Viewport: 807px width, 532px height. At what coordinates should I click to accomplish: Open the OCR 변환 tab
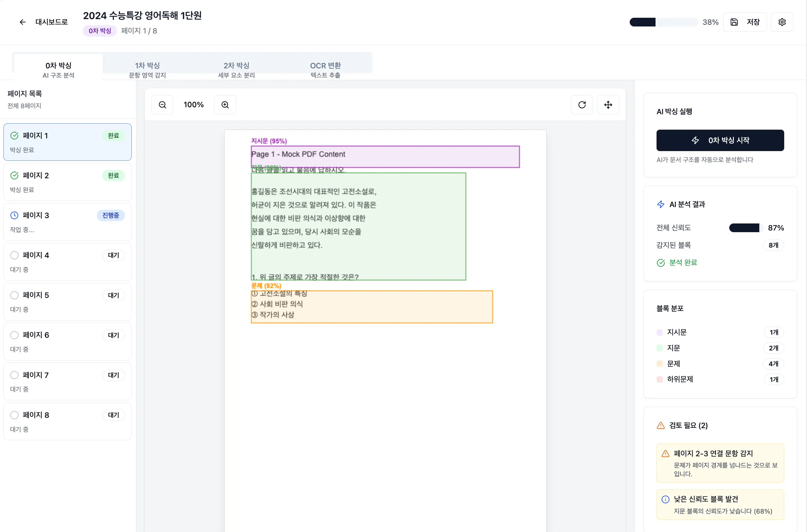(325, 70)
